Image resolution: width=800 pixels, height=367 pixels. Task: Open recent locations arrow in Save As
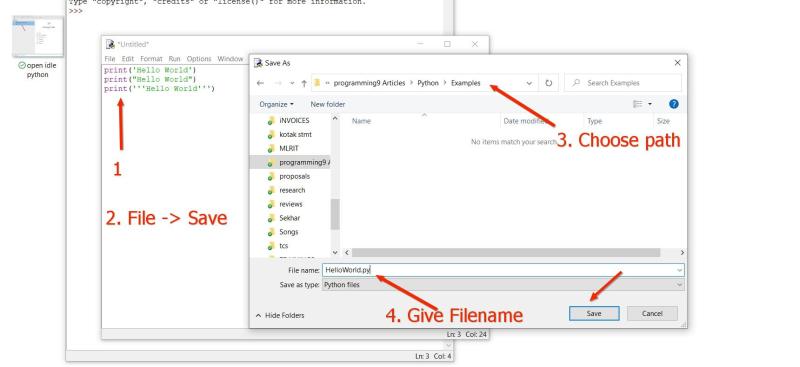tap(292, 83)
